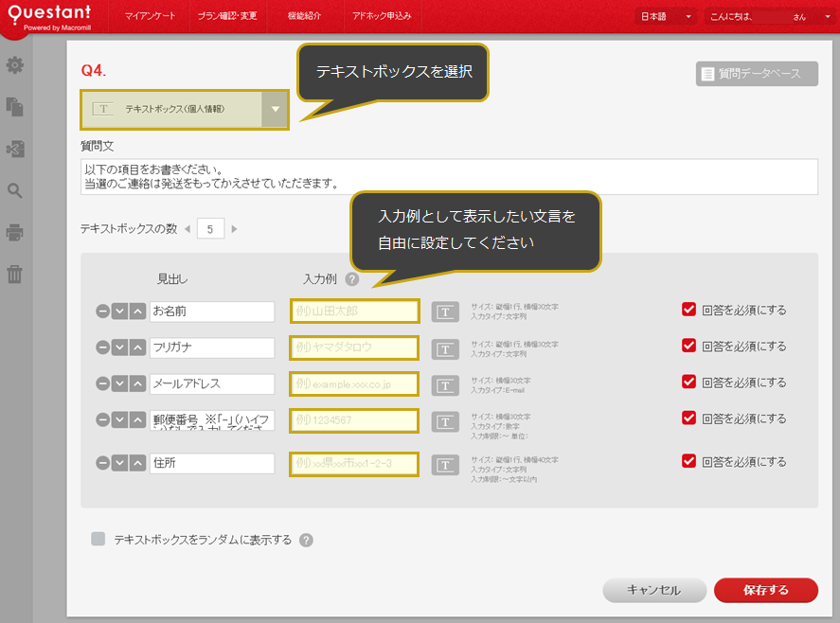The width and height of the screenshot is (840, 623).
Task: Click the search magnifier icon in left sidebar
Action: [x=15, y=190]
